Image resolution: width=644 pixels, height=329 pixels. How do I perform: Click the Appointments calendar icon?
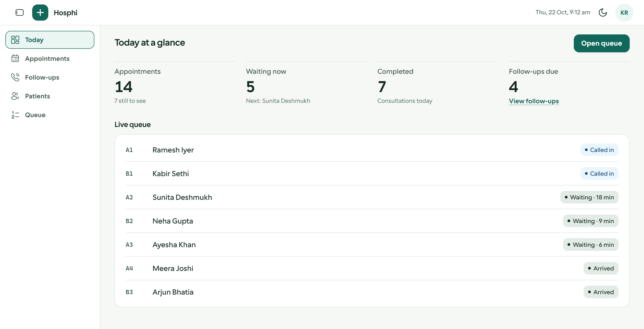click(15, 59)
